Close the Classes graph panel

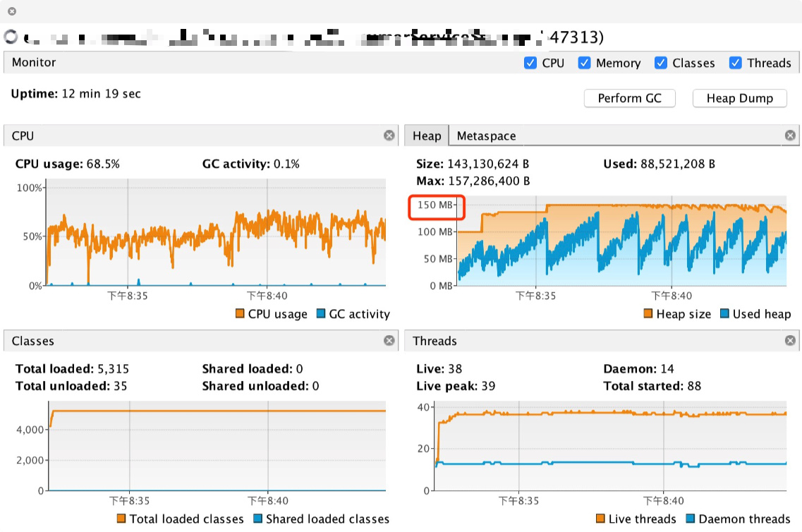pyautogui.click(x=389, y=341)
